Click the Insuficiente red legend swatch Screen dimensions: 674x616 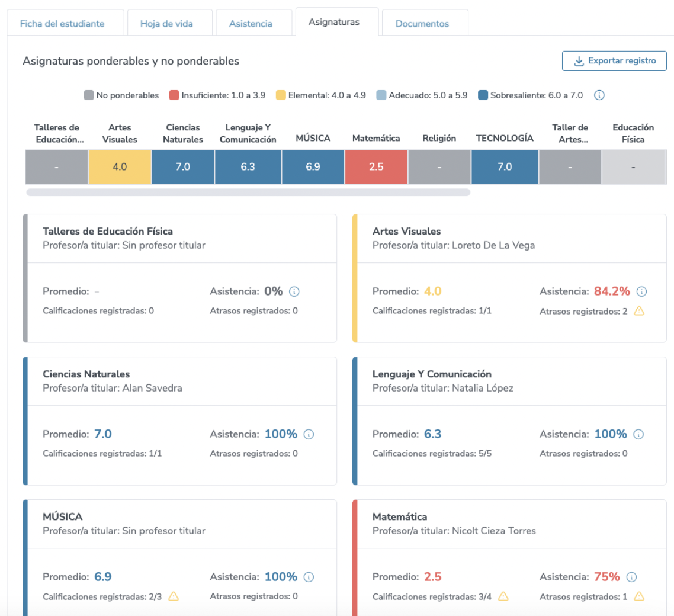click(x=174, y=95)
